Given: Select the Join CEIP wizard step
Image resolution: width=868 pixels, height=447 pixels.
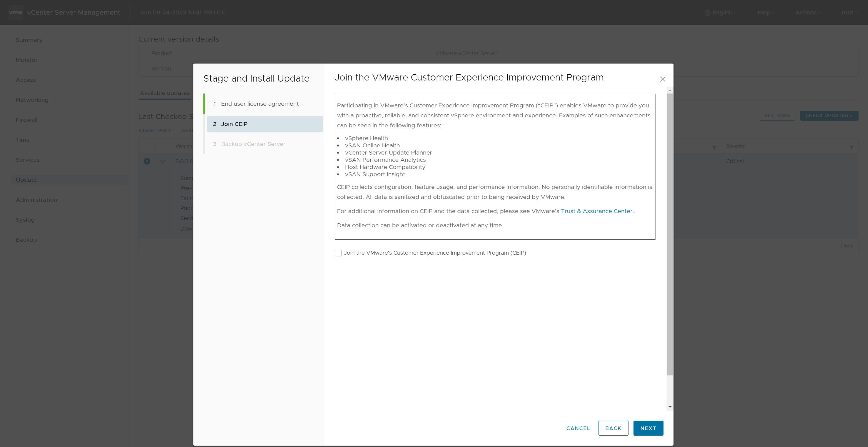Looking at the screenshot, I should click(x=234, y=124).
